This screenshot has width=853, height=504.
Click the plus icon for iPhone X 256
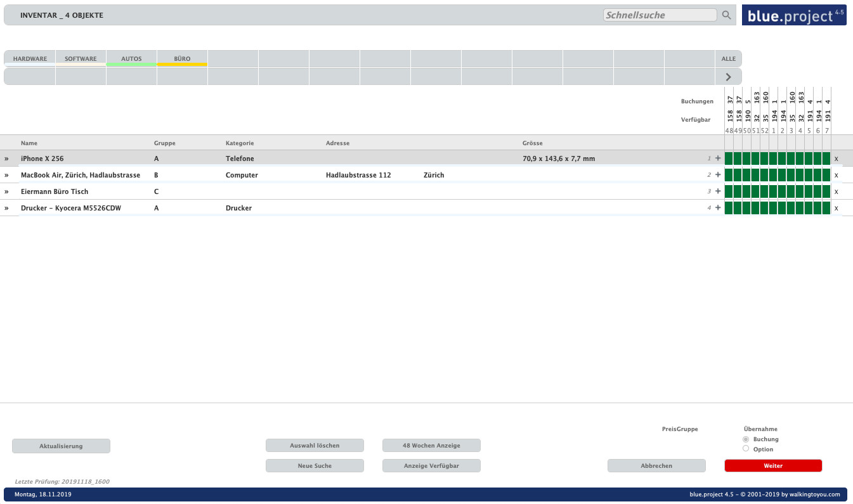718,158
